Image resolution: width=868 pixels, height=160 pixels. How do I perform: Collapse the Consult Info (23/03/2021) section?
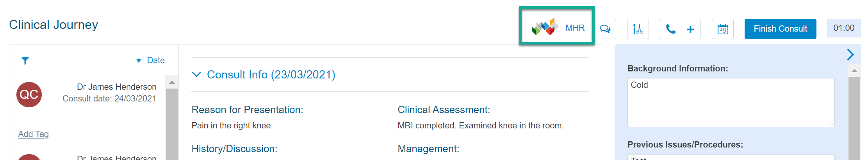[197, 74]
